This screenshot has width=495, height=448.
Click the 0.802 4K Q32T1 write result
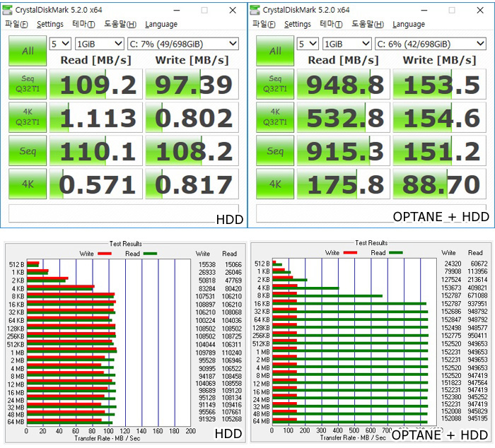pyautogui.click(x=192, y=118)
